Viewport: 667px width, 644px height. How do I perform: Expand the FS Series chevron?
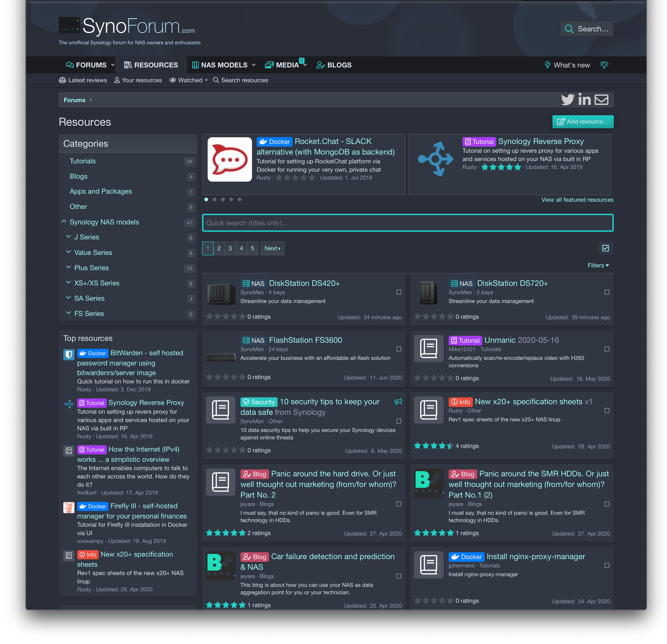[x=68, y=313]
